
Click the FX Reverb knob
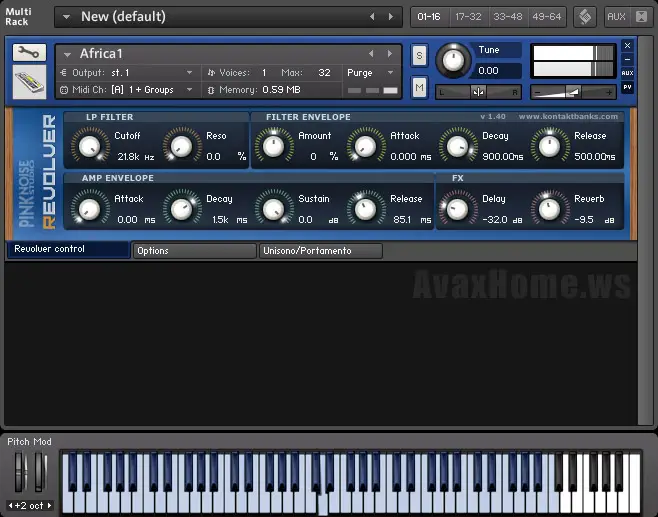(549, 209)
